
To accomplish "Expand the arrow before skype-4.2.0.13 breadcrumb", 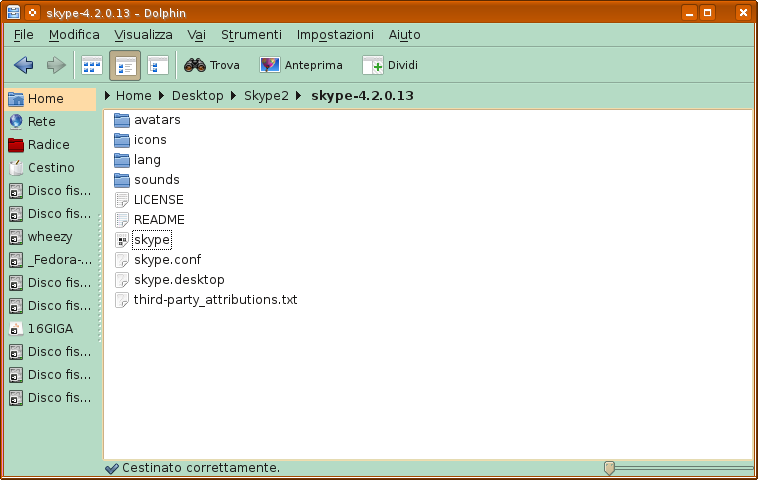I will (299, 96).
